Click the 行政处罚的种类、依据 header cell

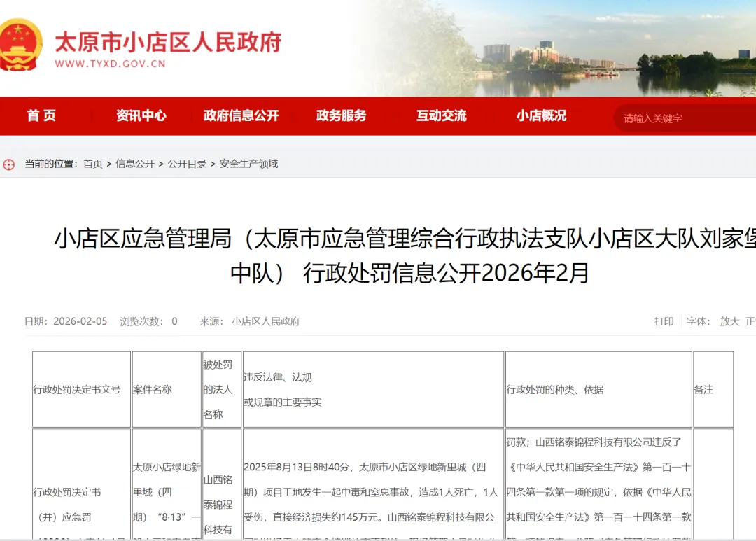pyautogui.click(x=598, y=389)
